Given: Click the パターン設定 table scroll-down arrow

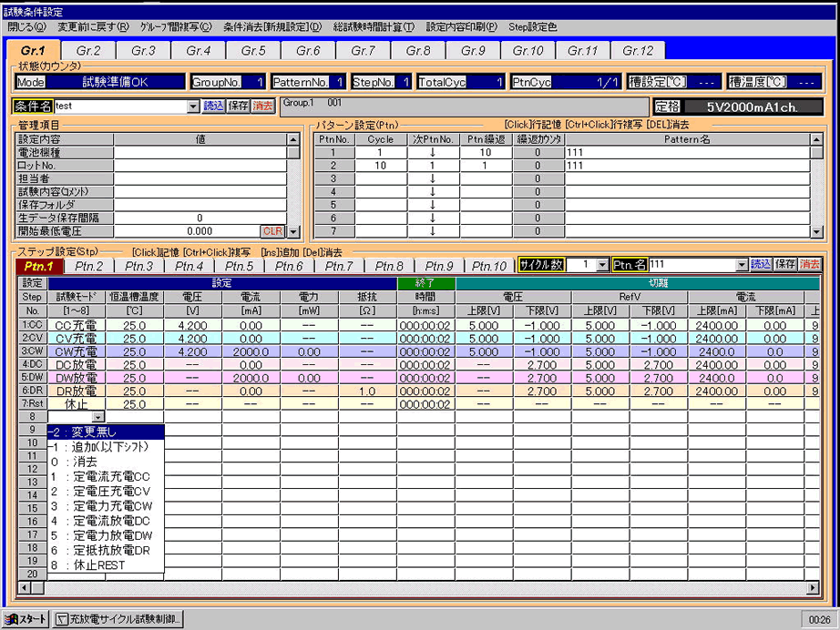Looking at the screenshot, I should click(x=816, y=232).
